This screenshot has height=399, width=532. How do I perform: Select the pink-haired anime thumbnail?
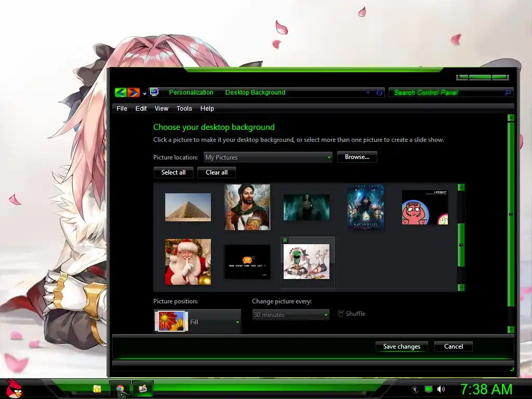click(307, 262)
